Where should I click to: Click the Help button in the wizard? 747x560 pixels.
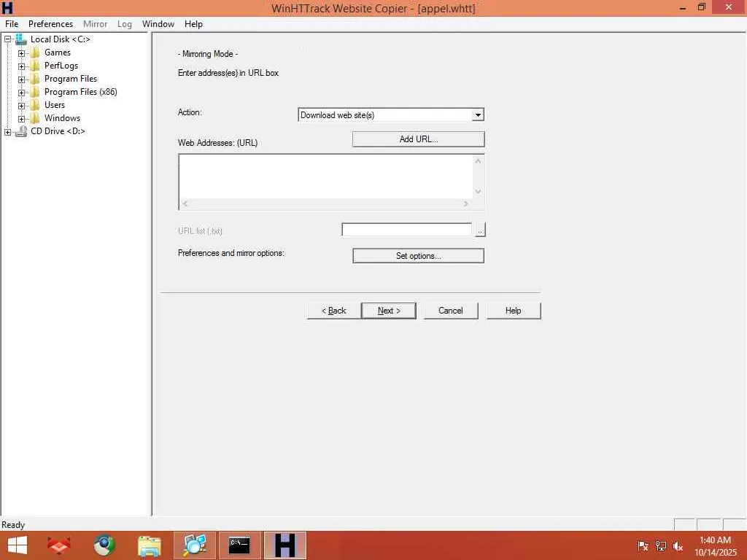[514, 311]
